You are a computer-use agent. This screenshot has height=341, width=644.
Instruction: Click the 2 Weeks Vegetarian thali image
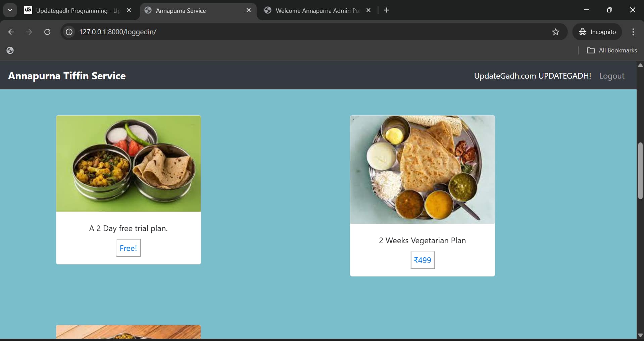[422, 169]
